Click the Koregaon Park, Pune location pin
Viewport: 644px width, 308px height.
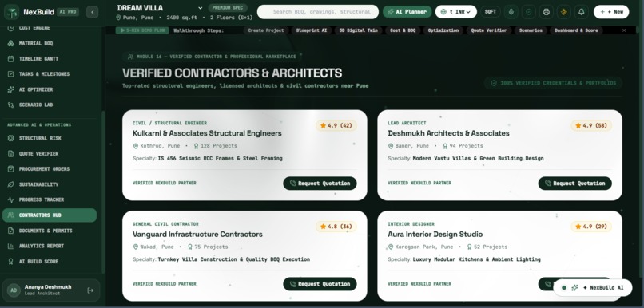391,247
